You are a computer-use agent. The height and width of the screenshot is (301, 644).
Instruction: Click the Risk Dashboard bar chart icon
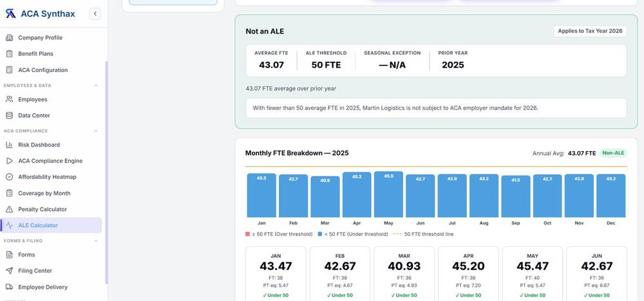9,145
